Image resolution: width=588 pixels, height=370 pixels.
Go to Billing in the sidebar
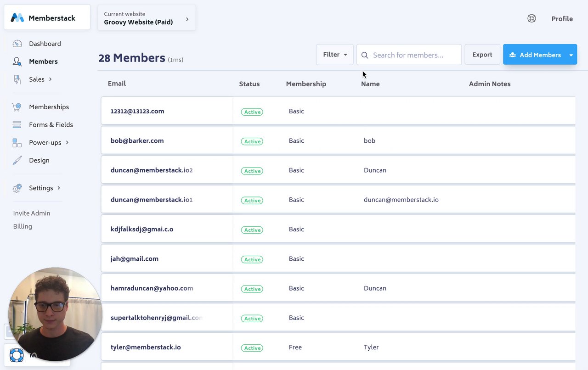click(23, 226)
